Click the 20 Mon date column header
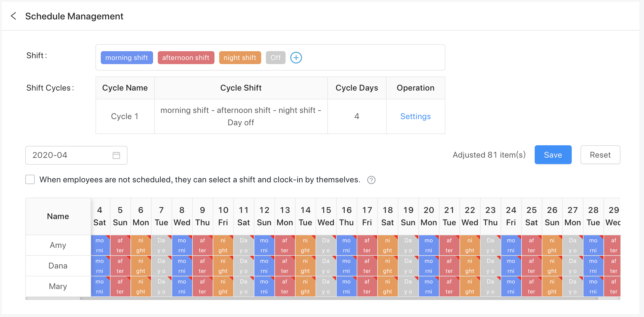Image resolution: width=644 pixels, height=317 pixels. [429, 216]
